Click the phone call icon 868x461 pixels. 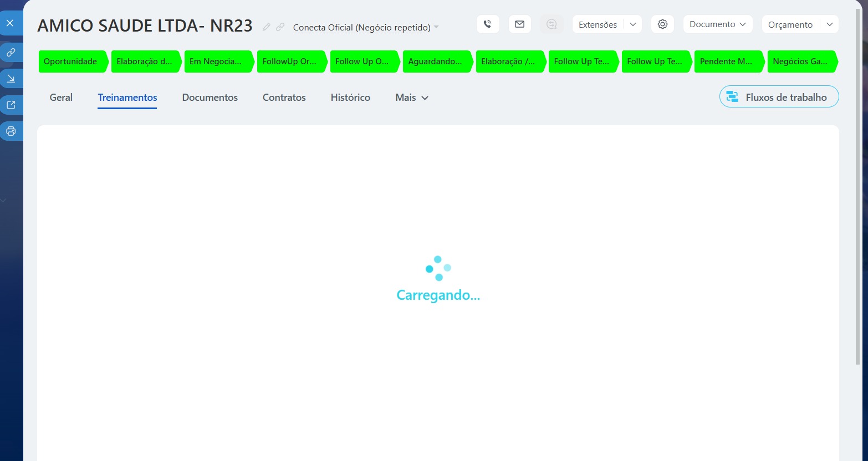(x=488, y=24)
